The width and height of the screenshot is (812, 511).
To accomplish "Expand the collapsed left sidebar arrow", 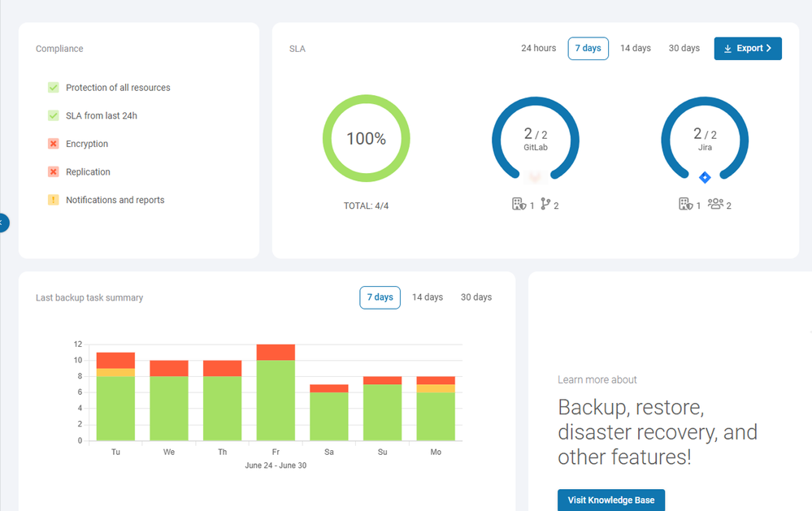I will (3, 223).
